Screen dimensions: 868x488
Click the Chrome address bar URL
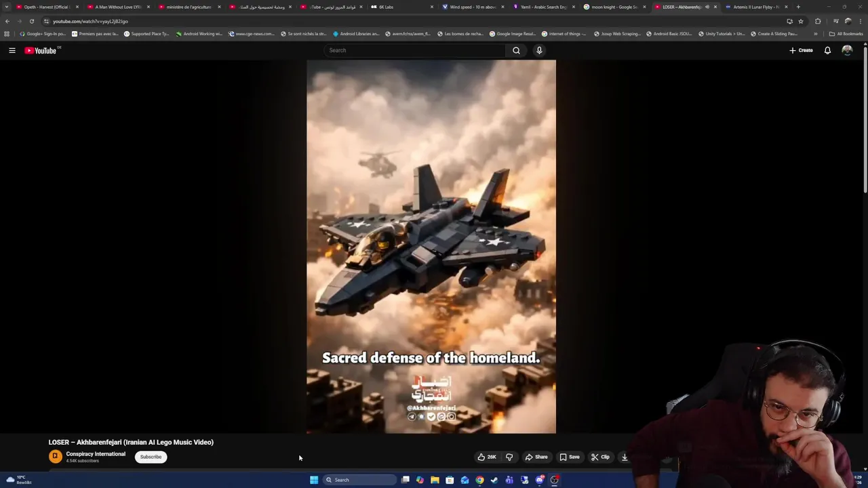coord(90,21)
